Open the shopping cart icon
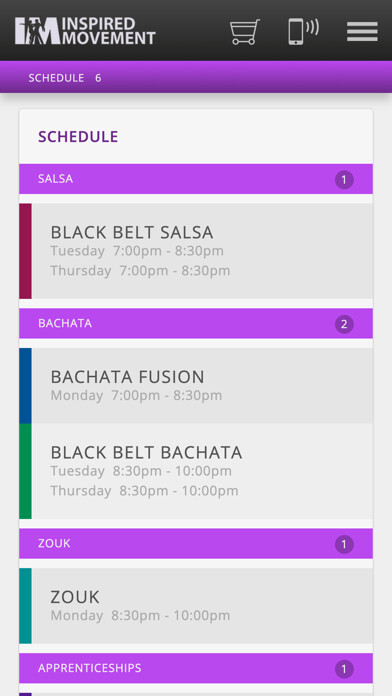This screenshot has height=696, width=392. point(245,32)
